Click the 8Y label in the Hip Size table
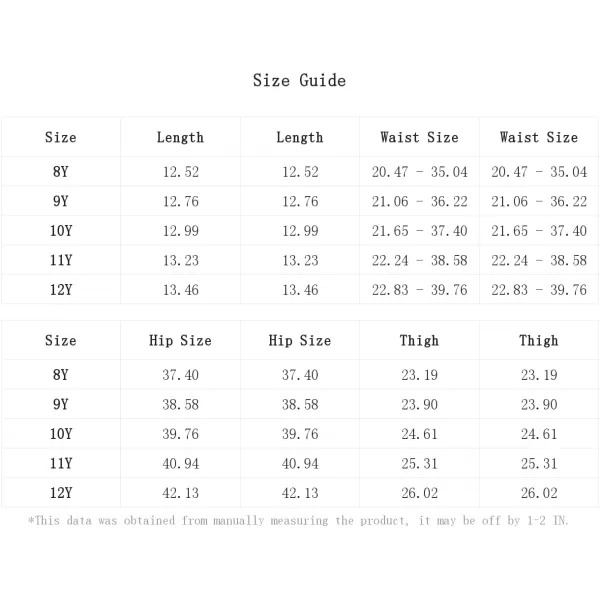 61,375
